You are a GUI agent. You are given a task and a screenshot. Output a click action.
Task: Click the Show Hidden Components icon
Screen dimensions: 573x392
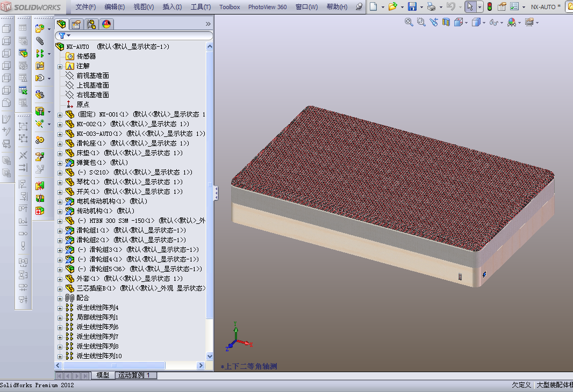39,95
